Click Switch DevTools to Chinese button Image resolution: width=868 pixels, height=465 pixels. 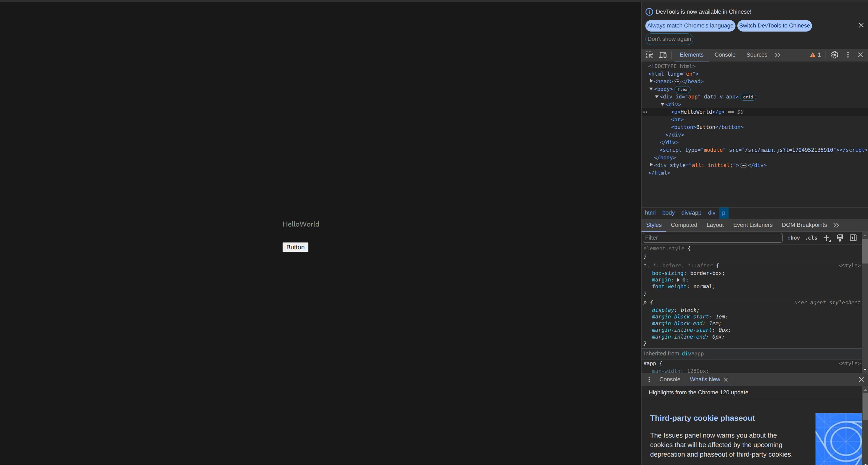click(x=774, y=26)
